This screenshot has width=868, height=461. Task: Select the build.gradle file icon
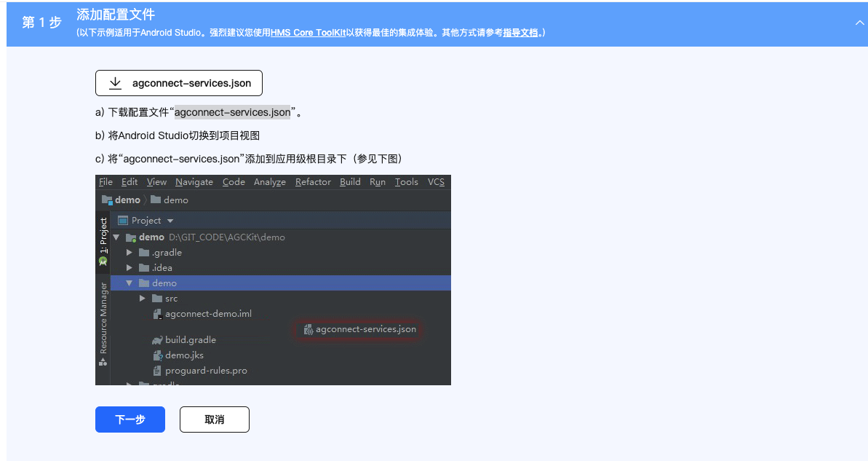click(157, 340)
